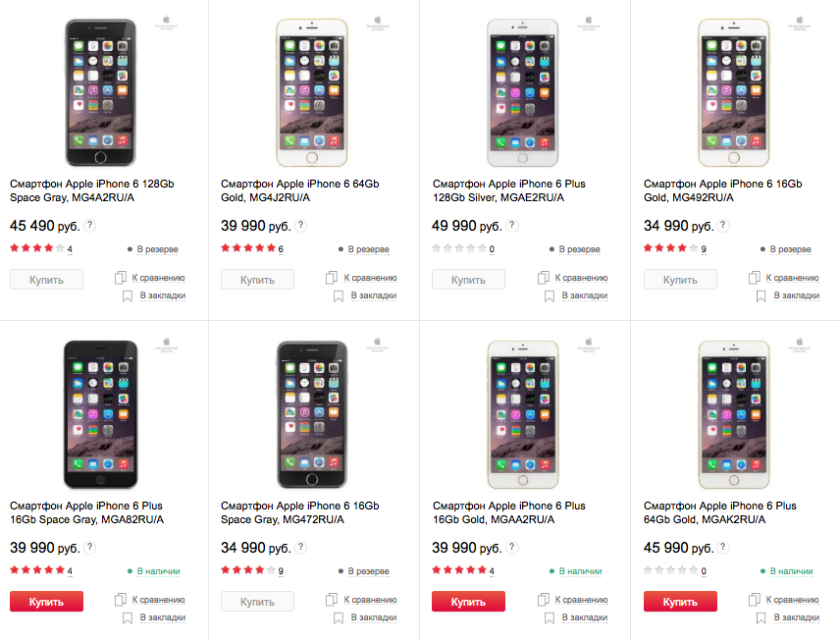Click compare icon for iPhone 6 Plus 16Gb Gold

[544, 600]
